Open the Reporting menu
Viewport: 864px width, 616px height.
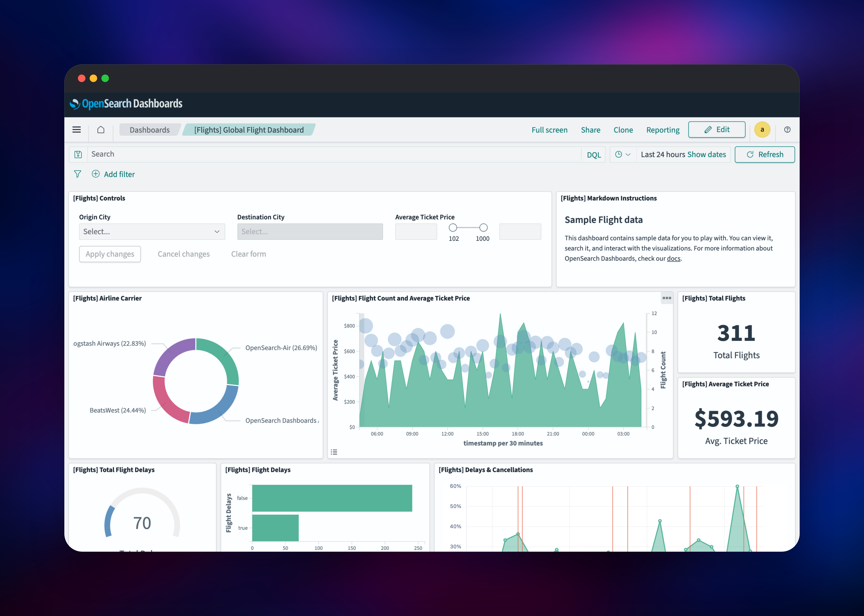[663, 130]
